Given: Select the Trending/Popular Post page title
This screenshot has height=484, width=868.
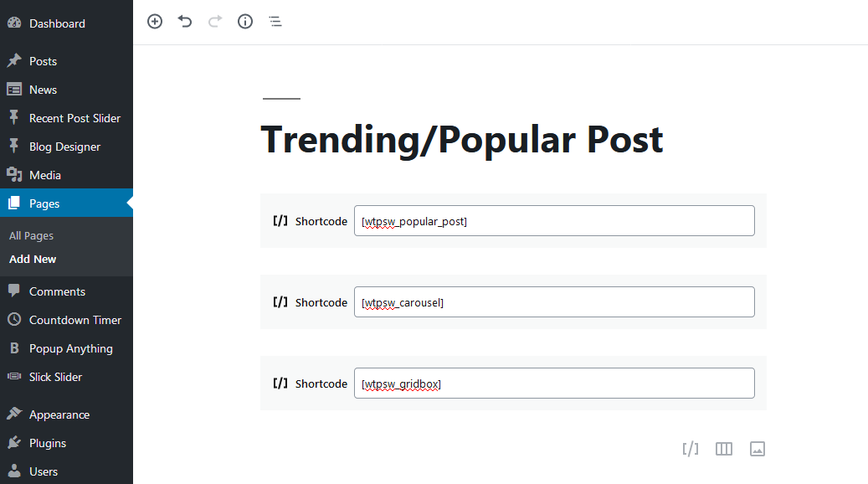Looking at the screenshot, I should click(x=462, y=140).
